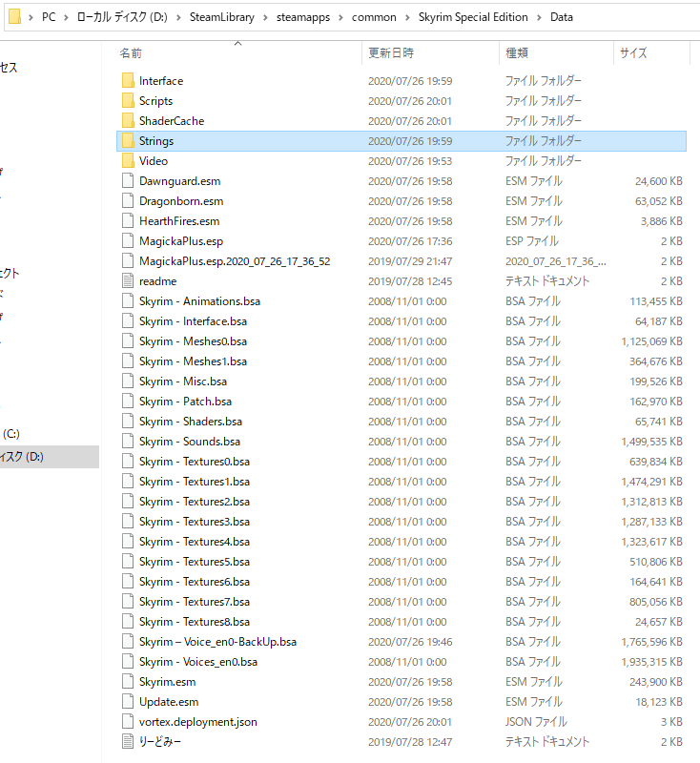Image resolution: width=700 pixels, height=763 pixels.
Task: Click the Skyrim - Textures0.bsa file icon
Action: 128,462
